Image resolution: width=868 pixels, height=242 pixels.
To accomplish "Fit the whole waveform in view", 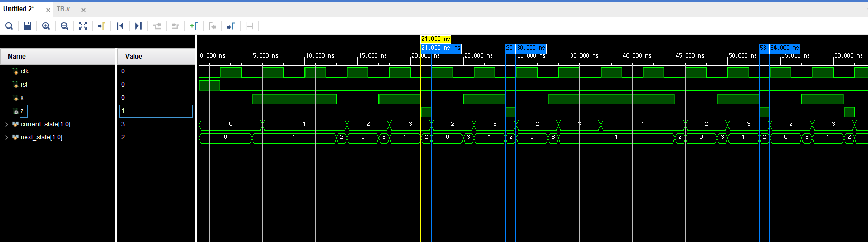I will [83, 26].
